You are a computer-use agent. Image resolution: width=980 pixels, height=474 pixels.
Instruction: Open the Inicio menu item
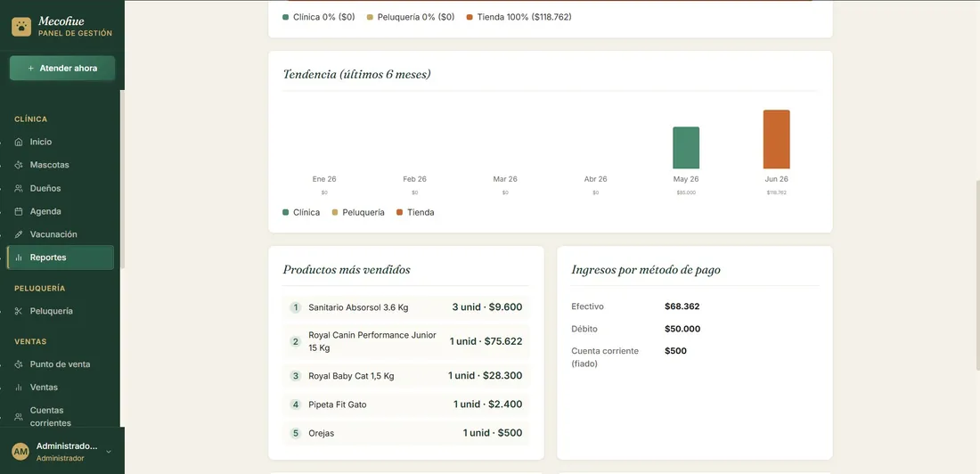(x=61, y=142)
